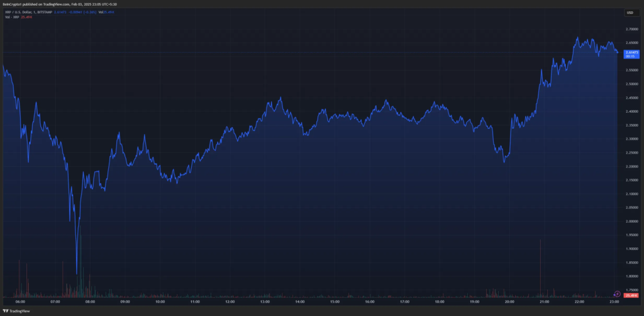Click the 12:00 time axis label
644x316 pixels.
tap(230, 302)
